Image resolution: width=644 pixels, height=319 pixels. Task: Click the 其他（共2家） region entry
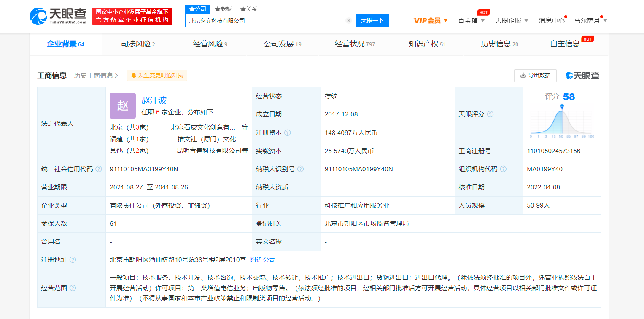coord(129,151)
